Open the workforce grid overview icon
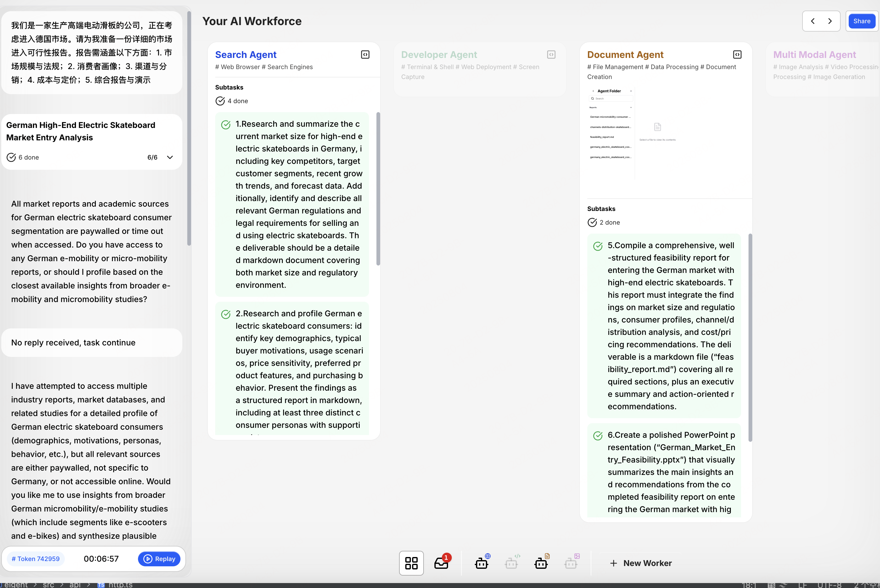Viewport: 880px width, 588px height. click(x=411, y=563)
